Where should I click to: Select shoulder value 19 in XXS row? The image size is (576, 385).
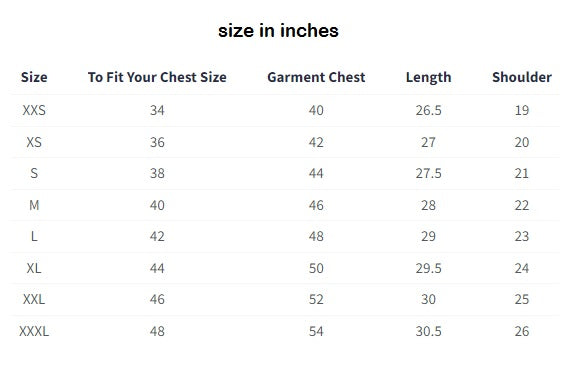click(x=522, y=110)
